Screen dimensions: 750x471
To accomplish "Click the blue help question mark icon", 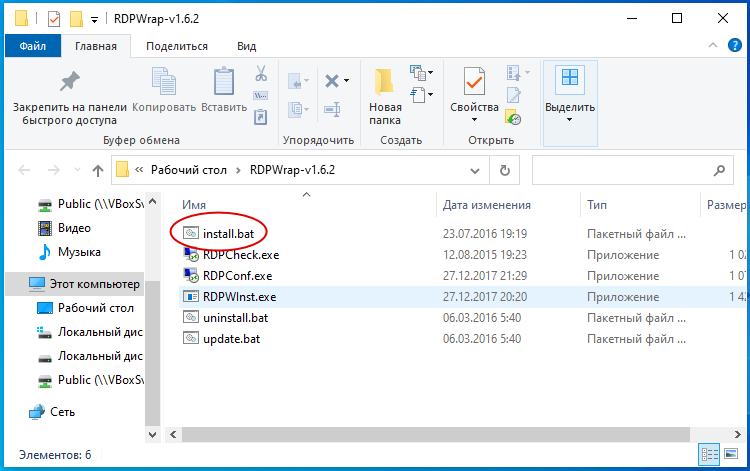I will 735,45.
